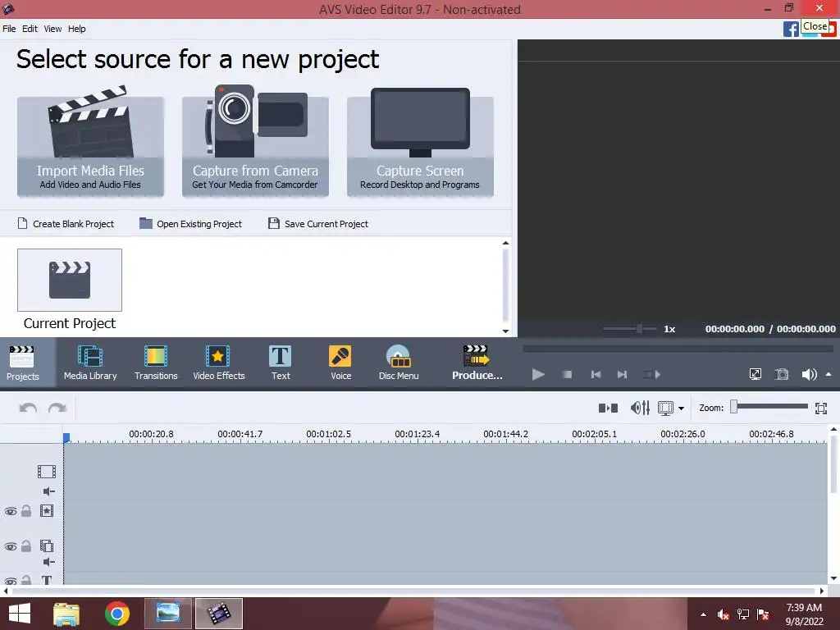Click the preview seek bar

678,349
